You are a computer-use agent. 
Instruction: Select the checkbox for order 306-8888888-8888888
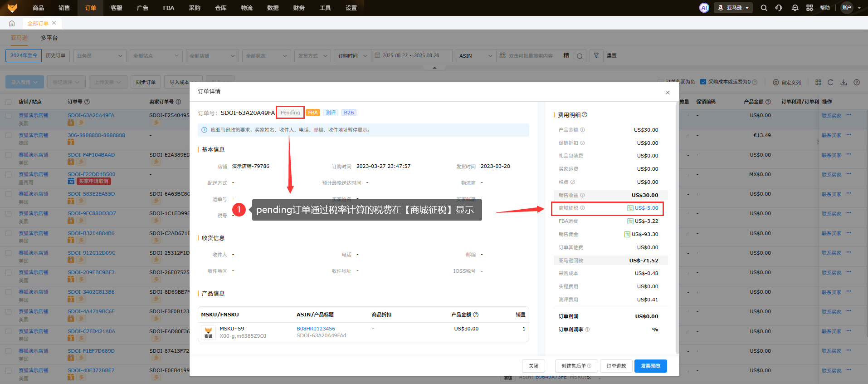pyautogui.click(x=8, y=135)
